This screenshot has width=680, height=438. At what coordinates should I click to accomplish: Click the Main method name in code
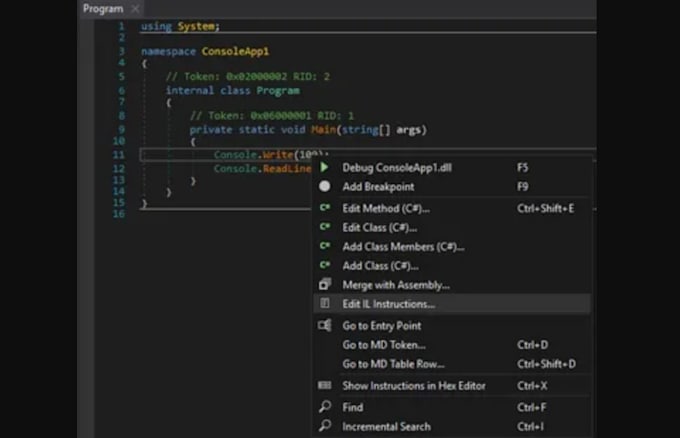[322, 129]
